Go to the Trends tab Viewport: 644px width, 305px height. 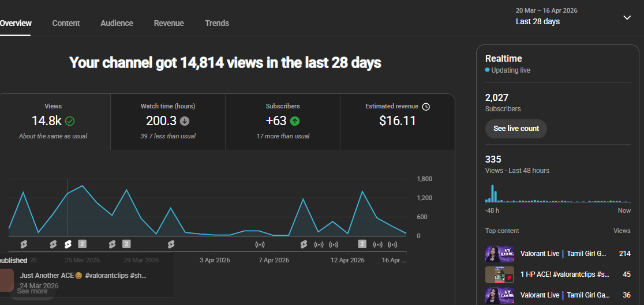coord(217,23)
